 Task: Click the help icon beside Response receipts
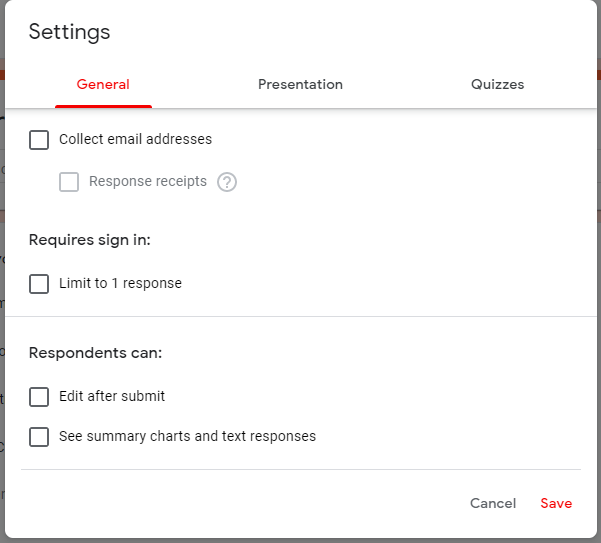[227, 182]
